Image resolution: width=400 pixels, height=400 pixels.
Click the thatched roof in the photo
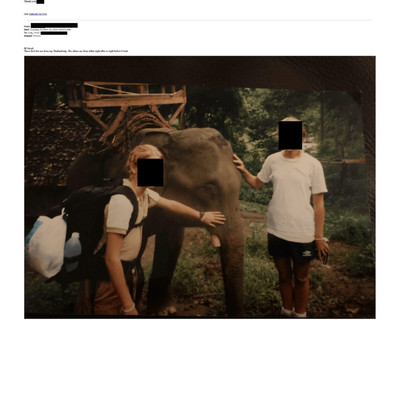[x=55, y=147]
